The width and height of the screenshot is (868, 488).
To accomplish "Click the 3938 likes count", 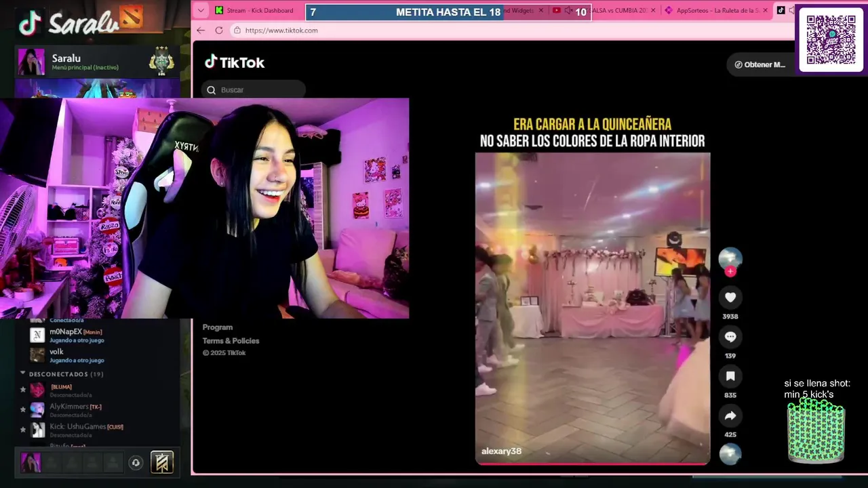I will tap(730, 317).
